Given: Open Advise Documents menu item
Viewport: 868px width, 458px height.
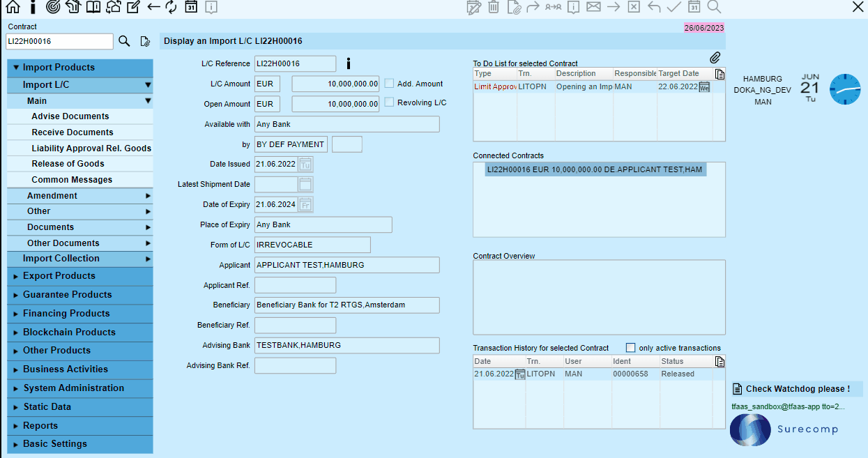Looking at the screenshot, I should click(x=79, y=116).
